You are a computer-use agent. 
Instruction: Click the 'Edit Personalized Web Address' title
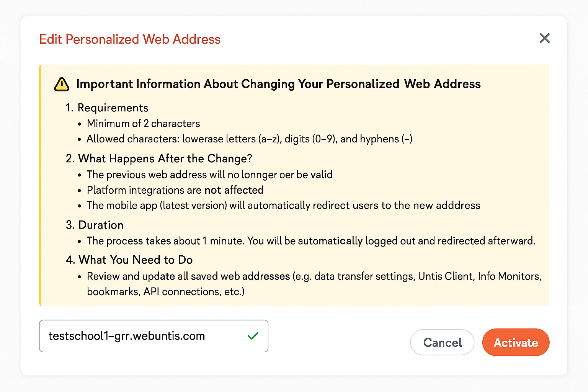tap(130, 39)
